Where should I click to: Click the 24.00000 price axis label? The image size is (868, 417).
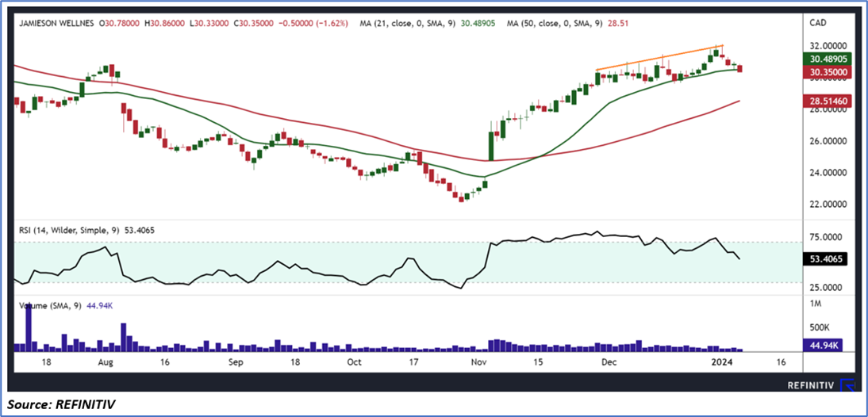[827, 173]
